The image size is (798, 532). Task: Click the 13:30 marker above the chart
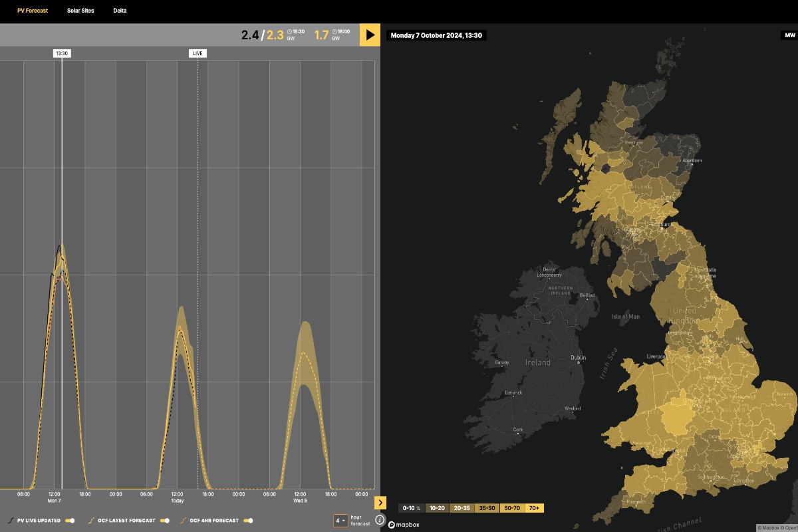(x=62, y=53)
